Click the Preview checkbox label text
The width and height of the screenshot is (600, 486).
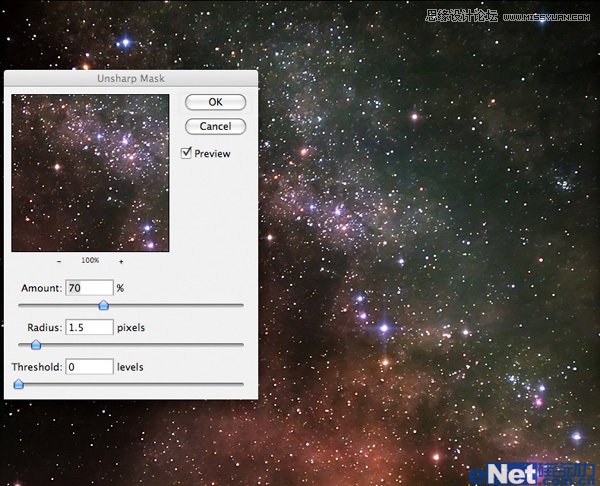(x=212, y=154)
